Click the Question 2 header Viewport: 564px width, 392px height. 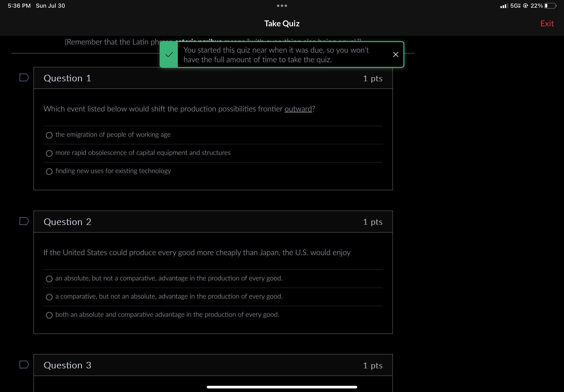[x=67, y=222]
